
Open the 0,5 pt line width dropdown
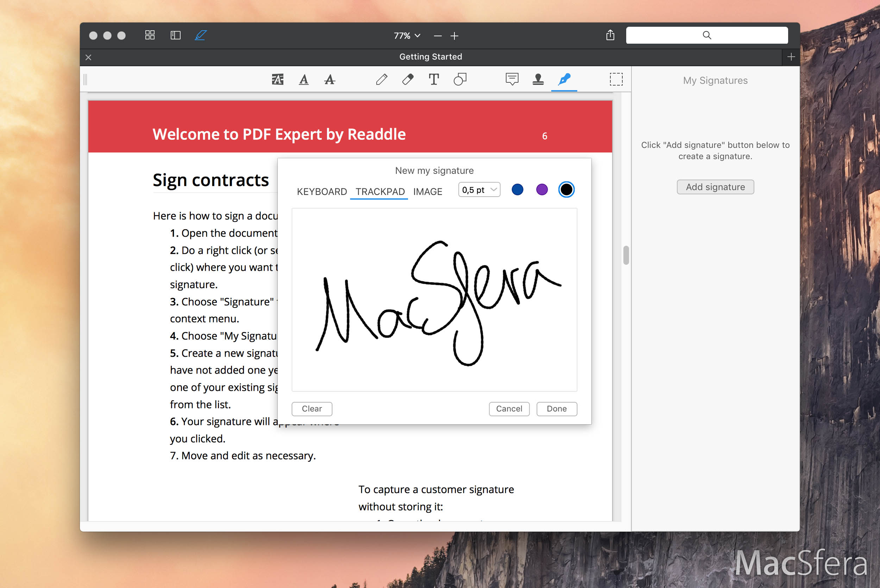479,190
